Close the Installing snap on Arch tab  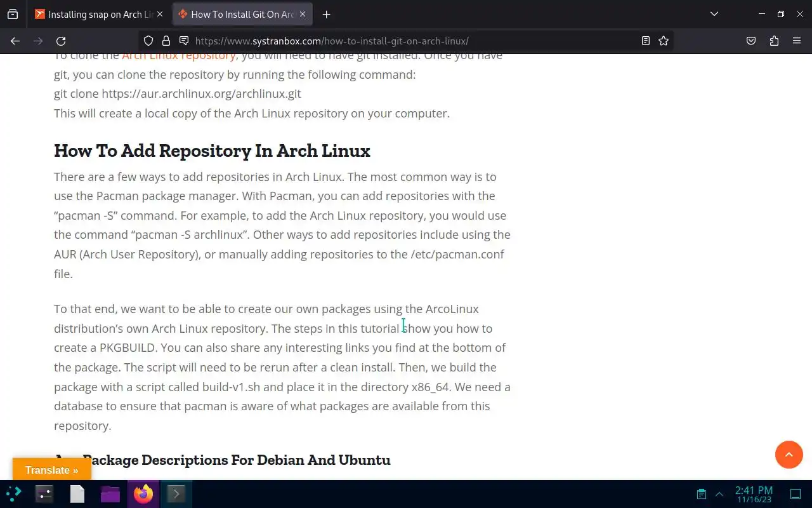pos(160,14)
